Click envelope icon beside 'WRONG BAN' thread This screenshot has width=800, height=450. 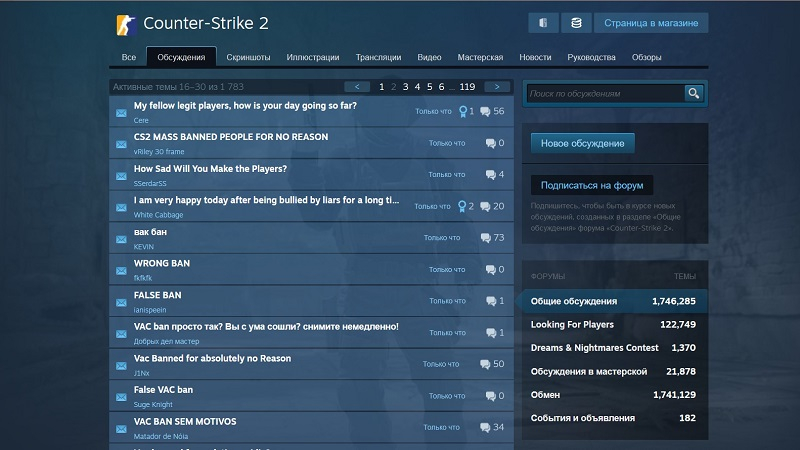coord(121,270)
